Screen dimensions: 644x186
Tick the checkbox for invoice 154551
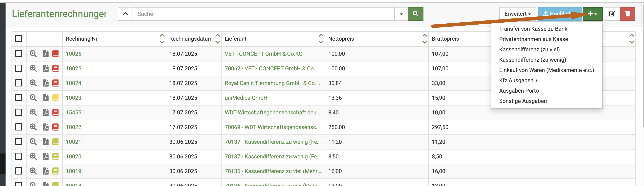tap(18, 112)
